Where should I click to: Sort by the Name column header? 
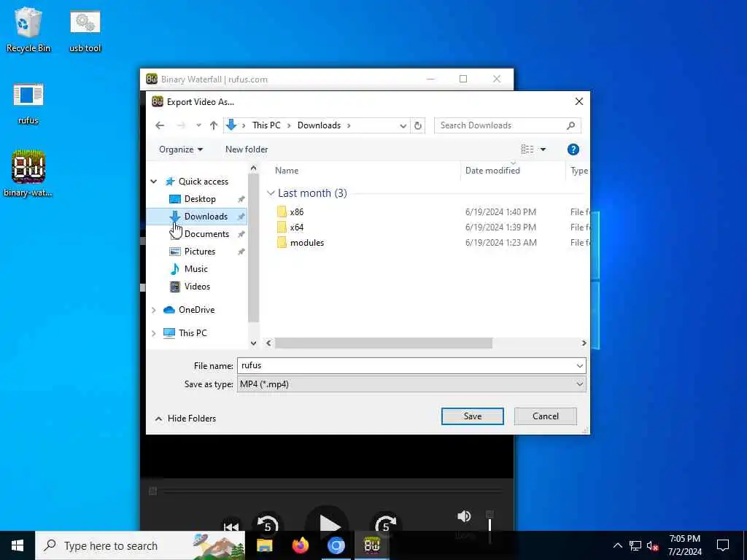286,171
